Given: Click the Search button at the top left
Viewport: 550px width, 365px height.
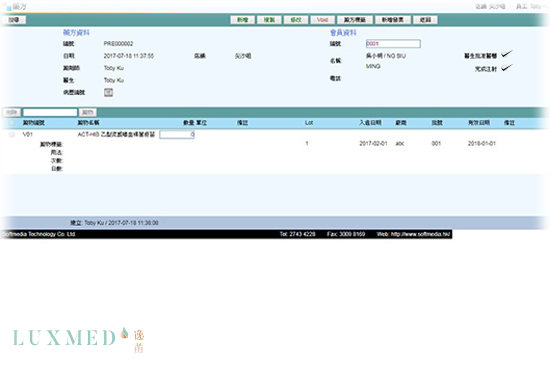Looking at the screenshot, I should click(14, 20).
